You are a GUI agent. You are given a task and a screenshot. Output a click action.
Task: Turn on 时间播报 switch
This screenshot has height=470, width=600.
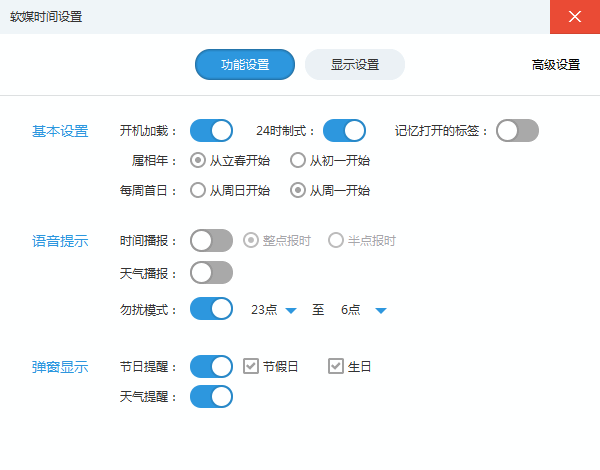pos(211,240)
